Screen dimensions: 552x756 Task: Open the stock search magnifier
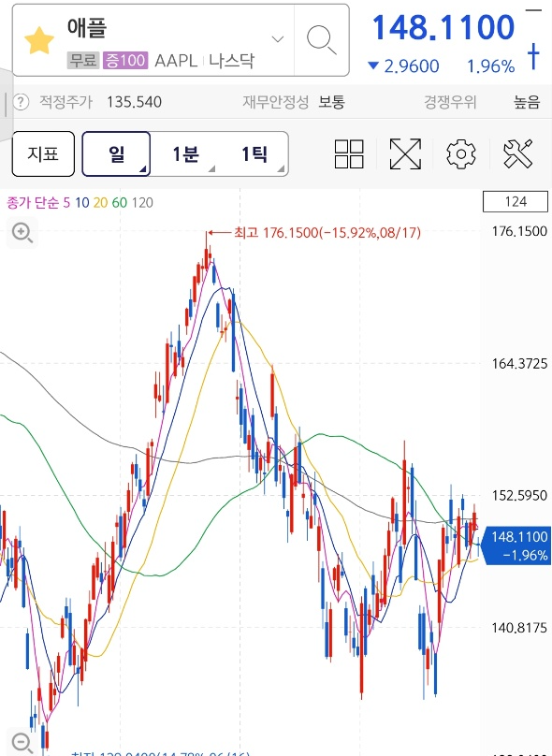(x=321, y=40)
